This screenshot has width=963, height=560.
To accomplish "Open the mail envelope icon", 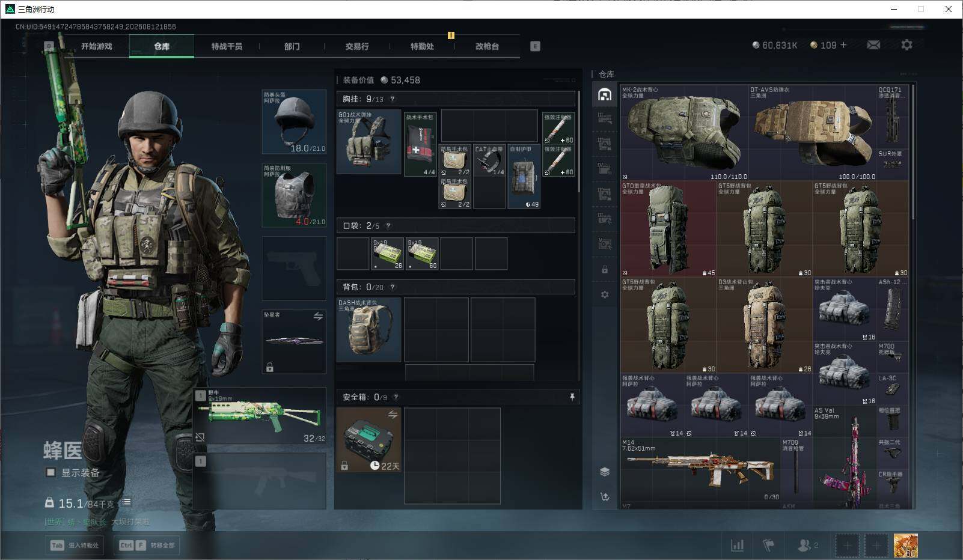I will [x=873, y=45].
